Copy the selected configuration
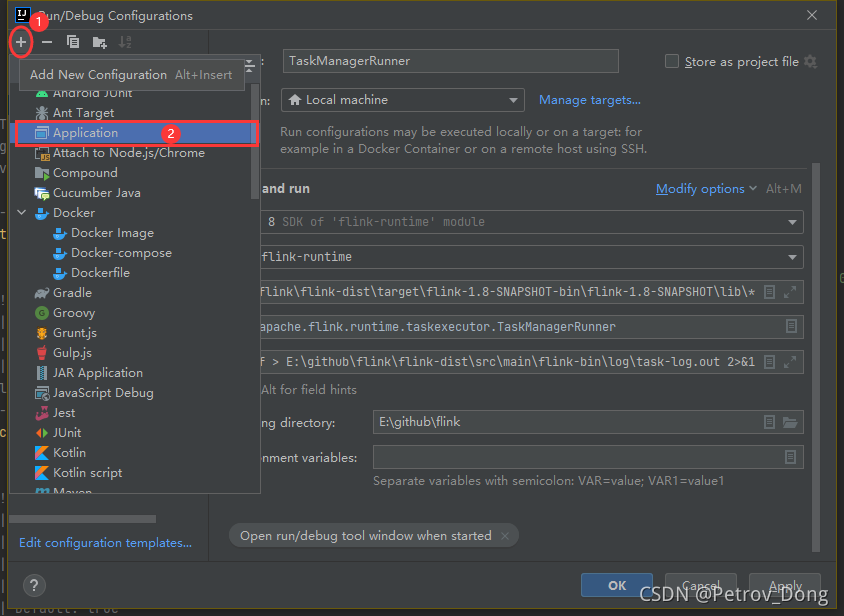844x616 pixels. 73,42
